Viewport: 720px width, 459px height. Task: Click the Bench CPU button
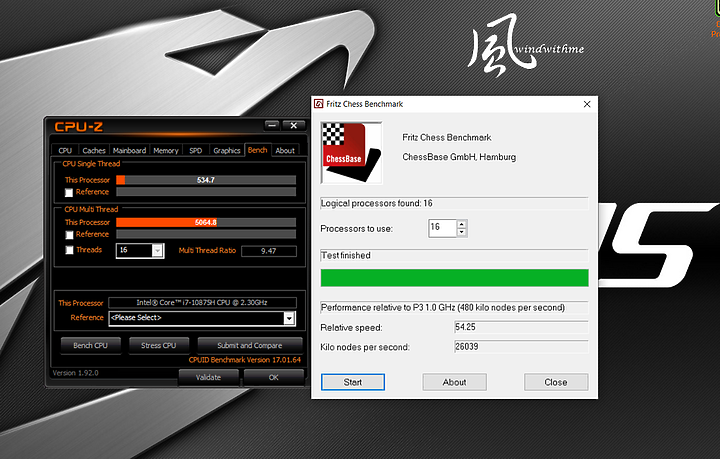(x=90, y=345)
